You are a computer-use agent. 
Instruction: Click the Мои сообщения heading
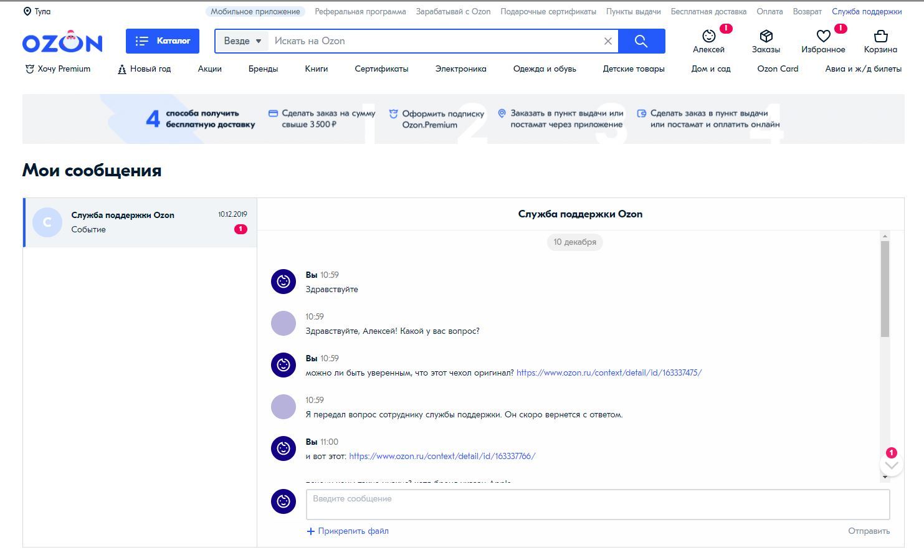pos(92,171)
